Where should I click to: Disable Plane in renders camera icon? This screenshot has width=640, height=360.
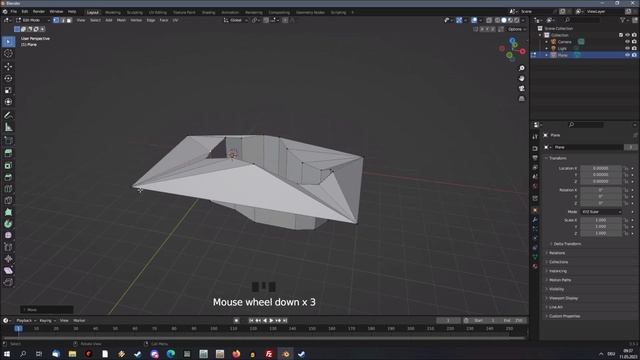click(634, 55)
